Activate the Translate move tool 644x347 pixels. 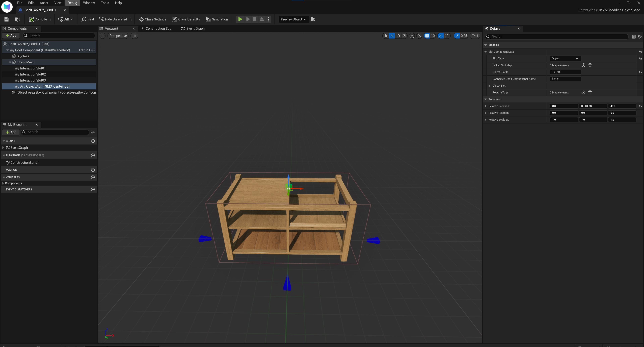[392, 36]
